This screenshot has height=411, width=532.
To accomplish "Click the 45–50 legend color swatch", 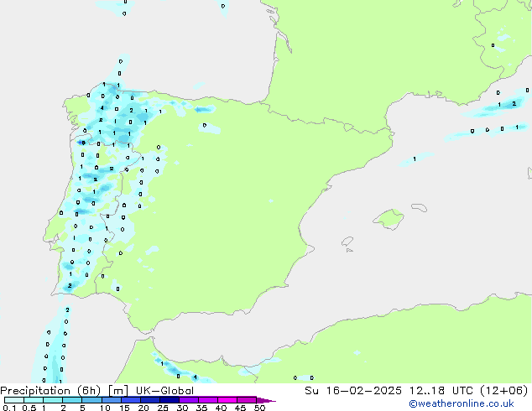I will [x=247, y=400].
